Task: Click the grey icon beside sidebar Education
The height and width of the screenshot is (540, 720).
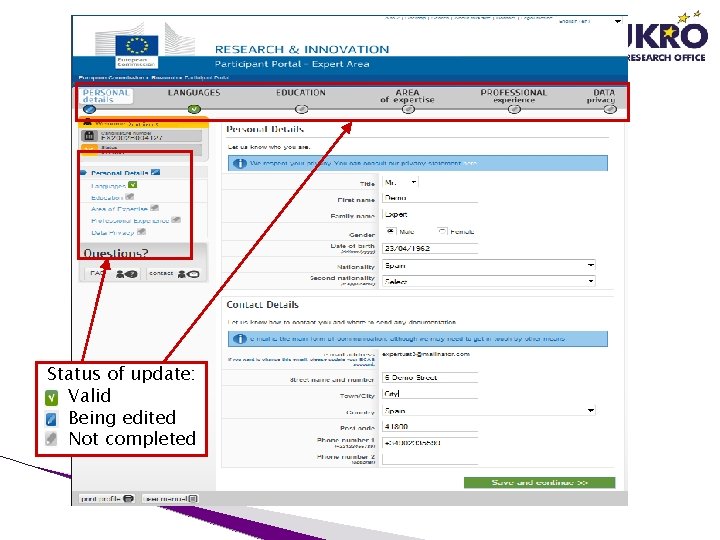Action: click(130, 197)
